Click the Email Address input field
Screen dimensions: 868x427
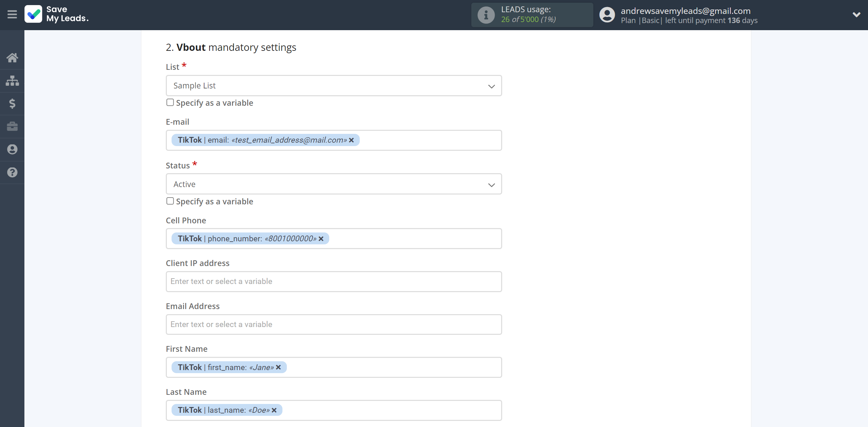334,325
